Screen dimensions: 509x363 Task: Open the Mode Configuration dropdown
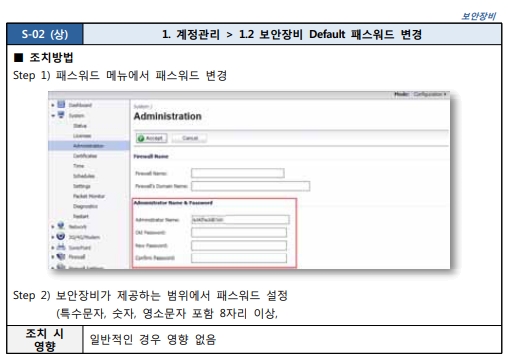point(429,94)
